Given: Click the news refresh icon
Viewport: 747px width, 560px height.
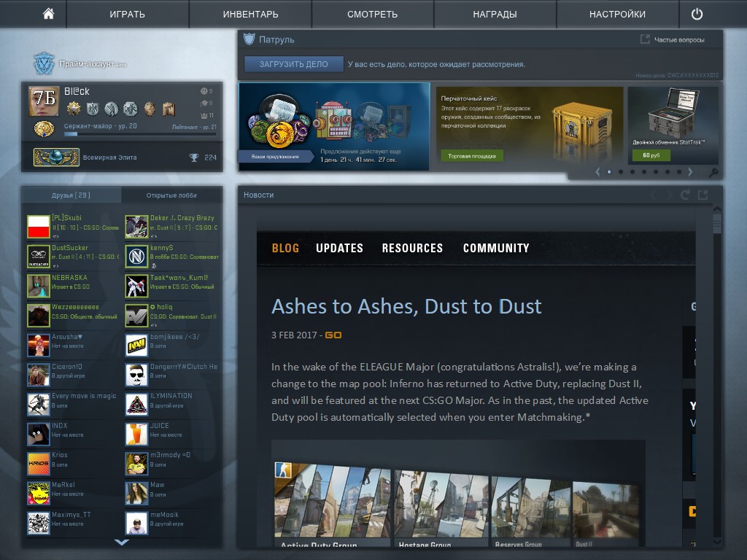Looking at the screenshot, I should tap(685, 195).
